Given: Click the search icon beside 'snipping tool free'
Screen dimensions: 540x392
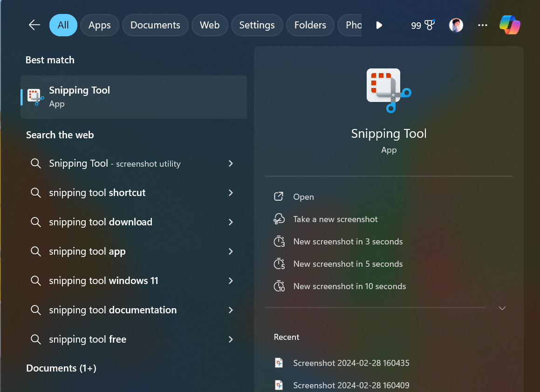Looking at the screenshot, I should tap(36, 339).
